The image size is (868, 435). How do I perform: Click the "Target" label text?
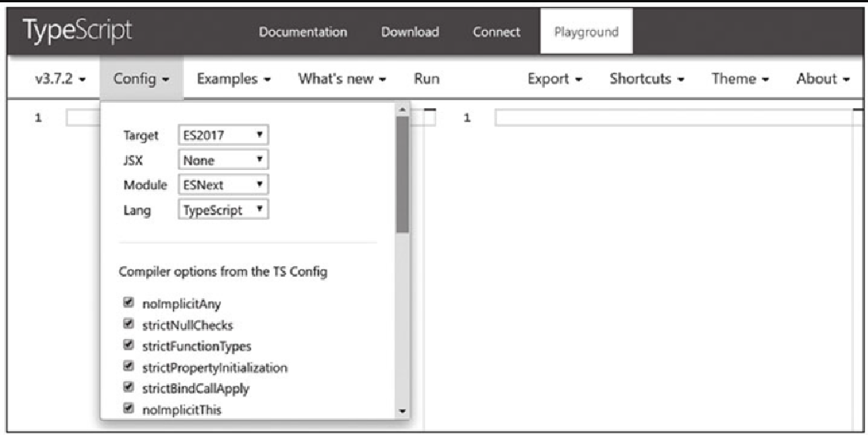point(141,135)
